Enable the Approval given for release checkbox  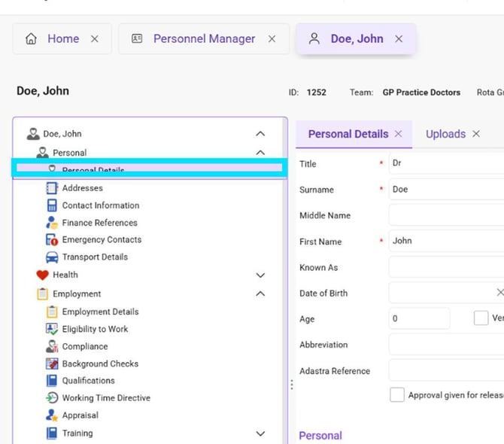(x=397, y=394)
